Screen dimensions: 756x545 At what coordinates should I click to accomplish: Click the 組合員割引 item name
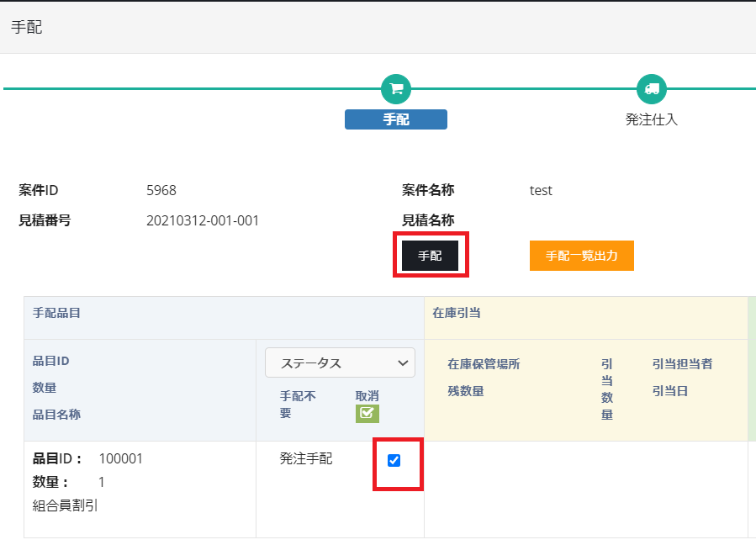tap(66, 505)
